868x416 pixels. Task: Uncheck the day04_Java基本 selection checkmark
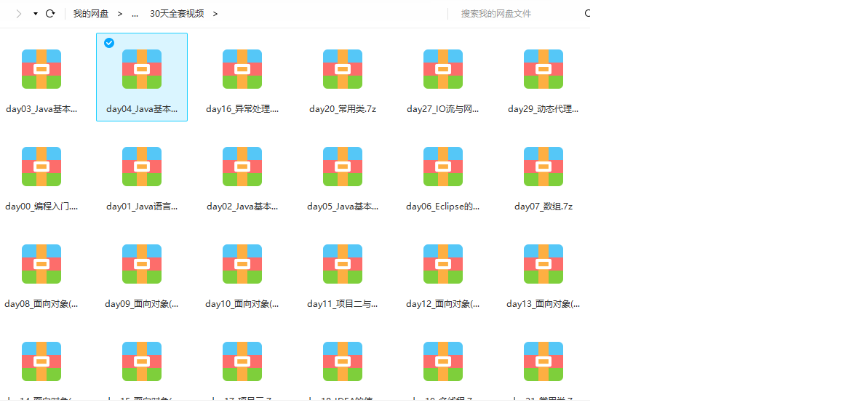click(x=109, y=43)
